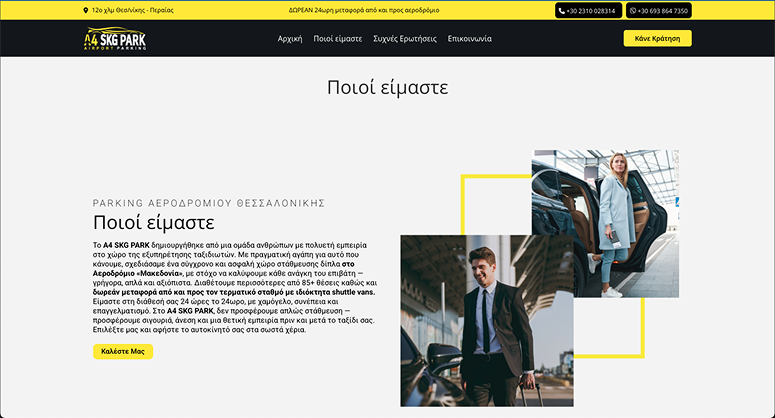The width and height of the screenshot is (775, 418).
Task: Click the phone handset icon beside +30 2310 028314
Action: coord(561,11)
